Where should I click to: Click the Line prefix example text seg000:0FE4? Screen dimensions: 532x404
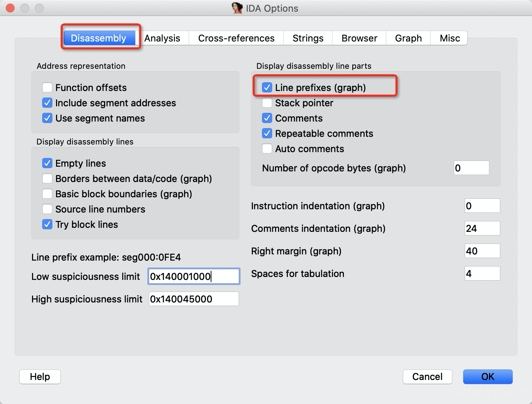151,257
